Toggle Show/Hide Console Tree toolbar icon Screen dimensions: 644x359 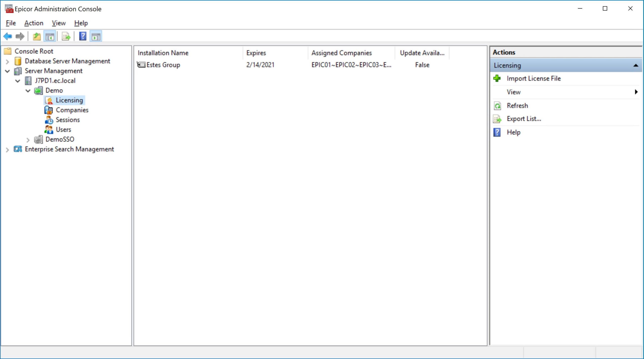click(50, 37)
